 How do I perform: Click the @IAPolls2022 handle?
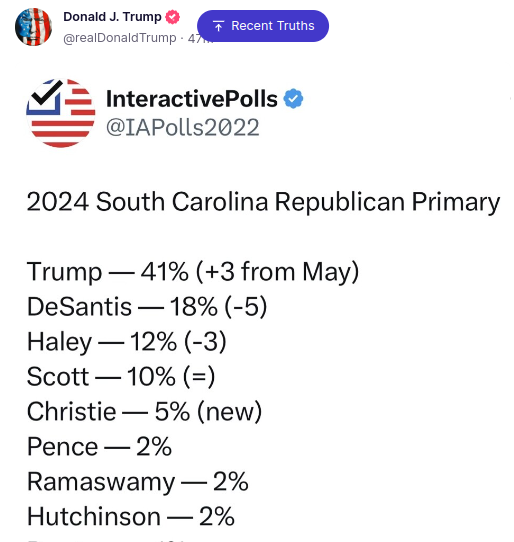183,127
